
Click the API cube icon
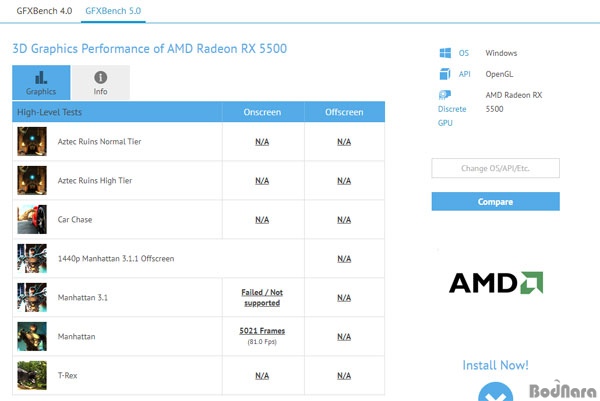(445, 74)
